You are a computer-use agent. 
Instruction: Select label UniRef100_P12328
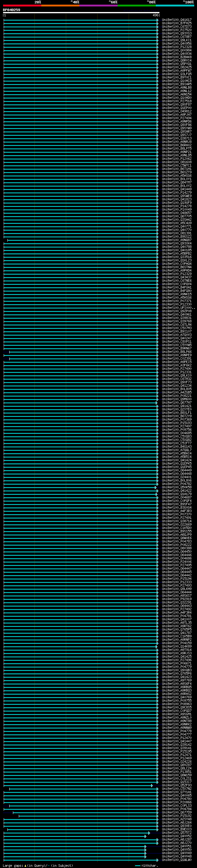[x=177, y=47]
